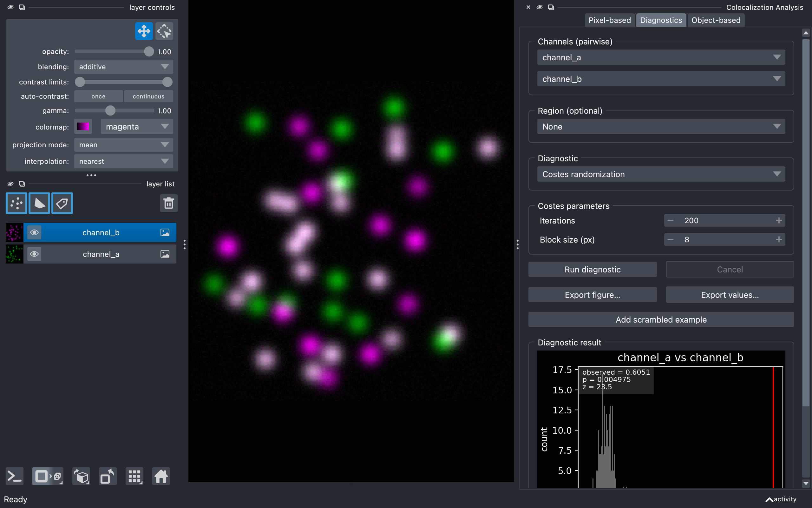Click Add scrambled example button
This screenshot has height=508, width=812.
[661, 319]
